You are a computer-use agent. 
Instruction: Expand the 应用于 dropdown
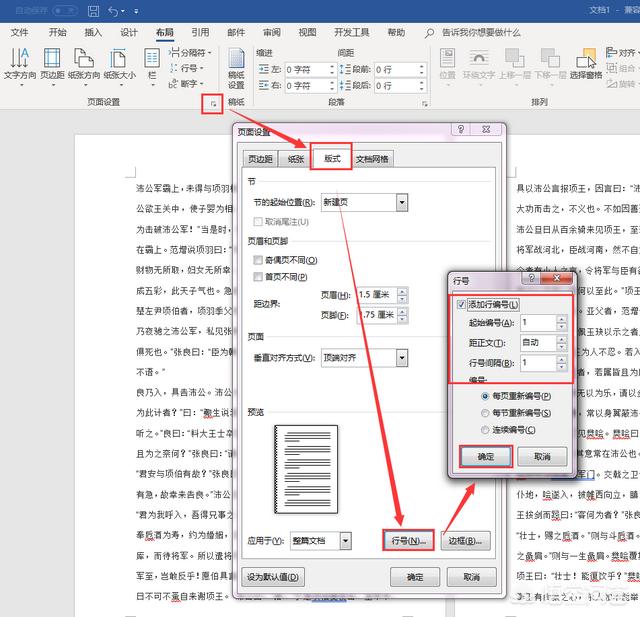click(x=345, y=540)
